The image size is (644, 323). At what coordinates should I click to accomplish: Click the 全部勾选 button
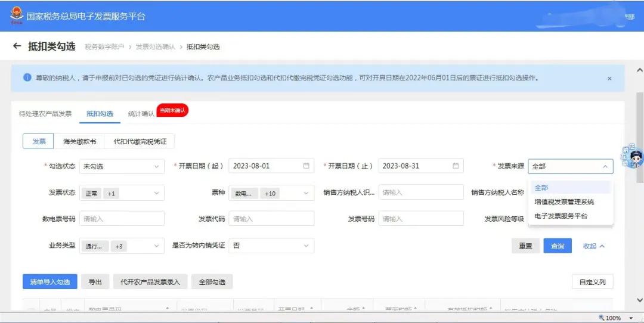212,281
